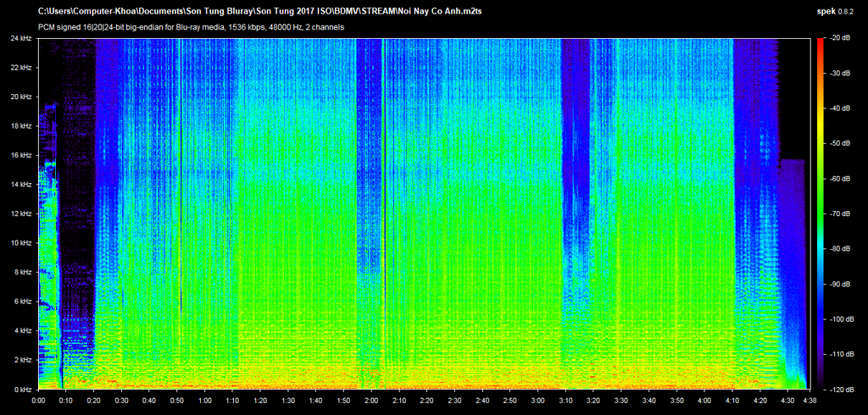
Task: Click the 1:00 time axis label
Action: [204, 400]
